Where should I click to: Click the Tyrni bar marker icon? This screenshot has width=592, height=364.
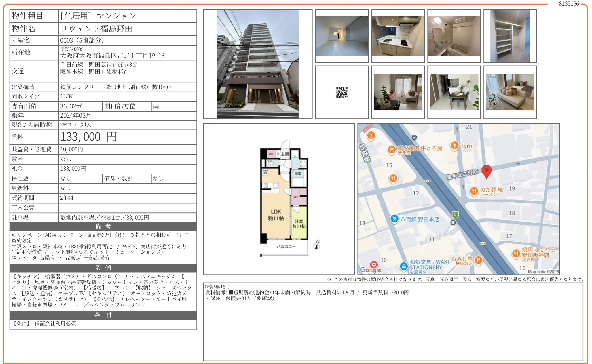click(454, 145)
